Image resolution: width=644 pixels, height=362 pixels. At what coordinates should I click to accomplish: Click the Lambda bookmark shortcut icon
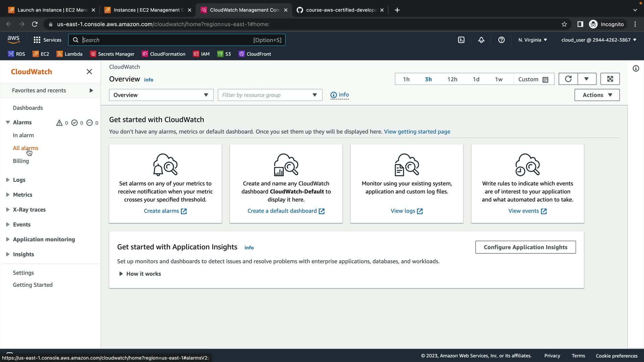pos(59,54)
